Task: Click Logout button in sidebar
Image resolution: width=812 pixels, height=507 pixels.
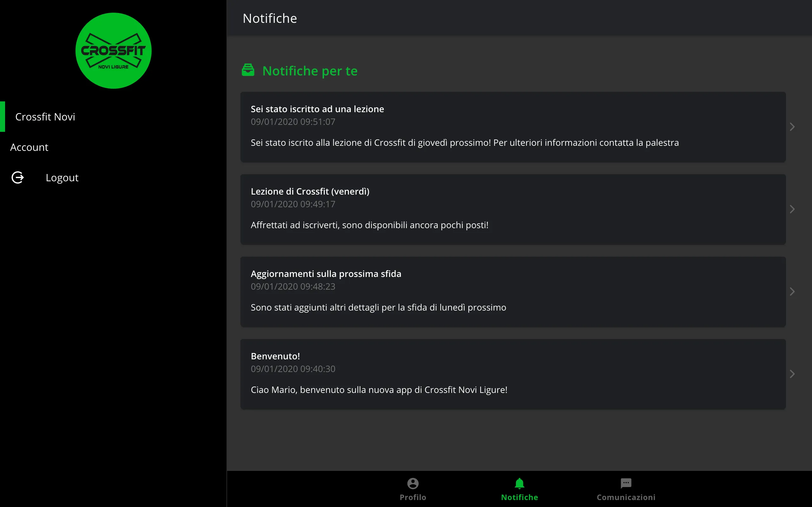Action: (x=62, y=177)
